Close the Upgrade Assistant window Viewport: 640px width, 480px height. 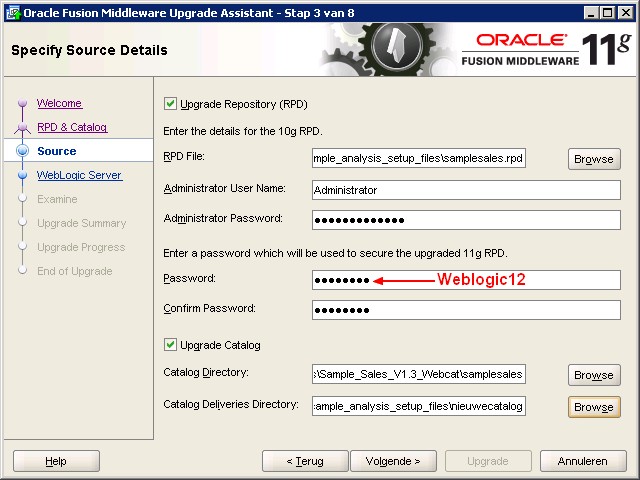625,13
